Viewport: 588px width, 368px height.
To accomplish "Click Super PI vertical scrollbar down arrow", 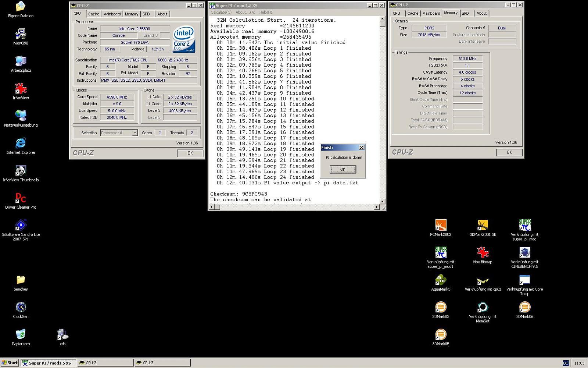I will coord(383,201).
